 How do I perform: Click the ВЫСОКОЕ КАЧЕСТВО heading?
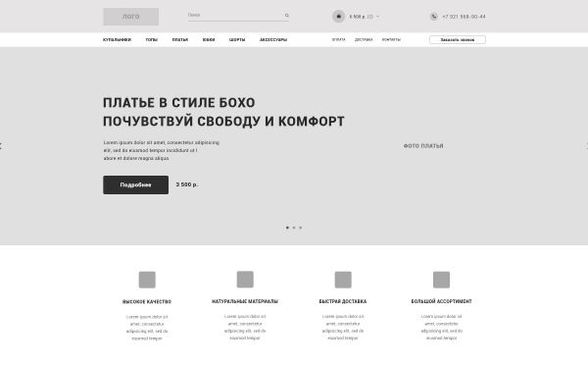click(x=147, y=302)
